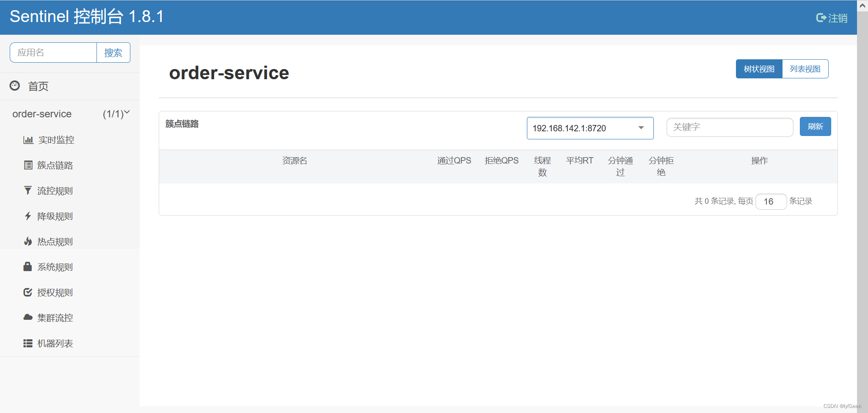Click the flame icon for 热点规则
The image size is (868, 413).
point(28,241)
